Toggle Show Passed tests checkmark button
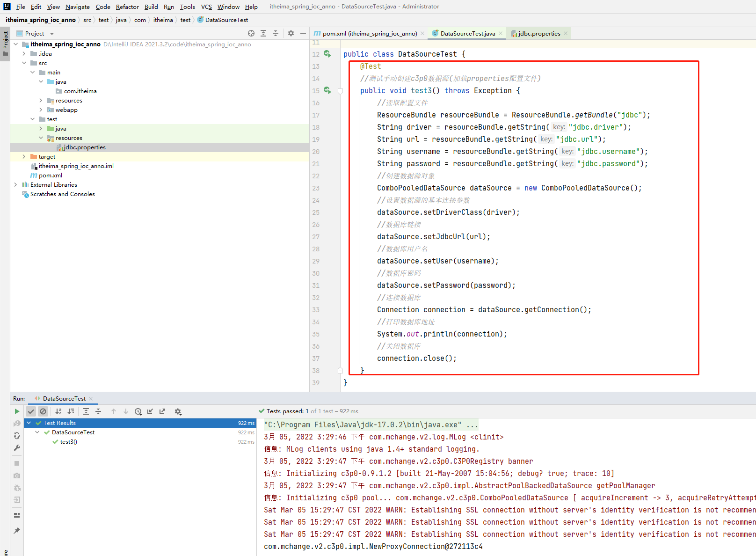Screen dimensions: 756x556 tap(31, 411)
